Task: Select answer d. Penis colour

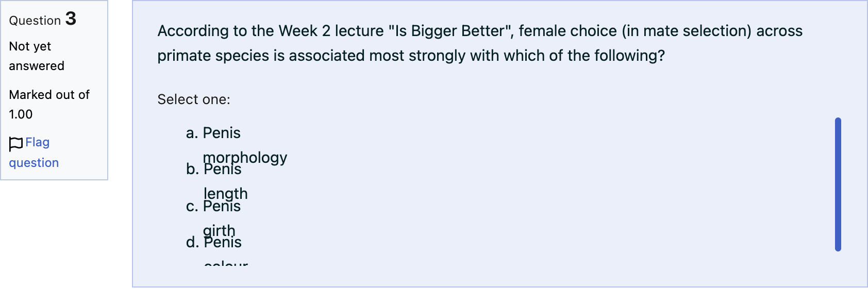Action: click(217, 250)
